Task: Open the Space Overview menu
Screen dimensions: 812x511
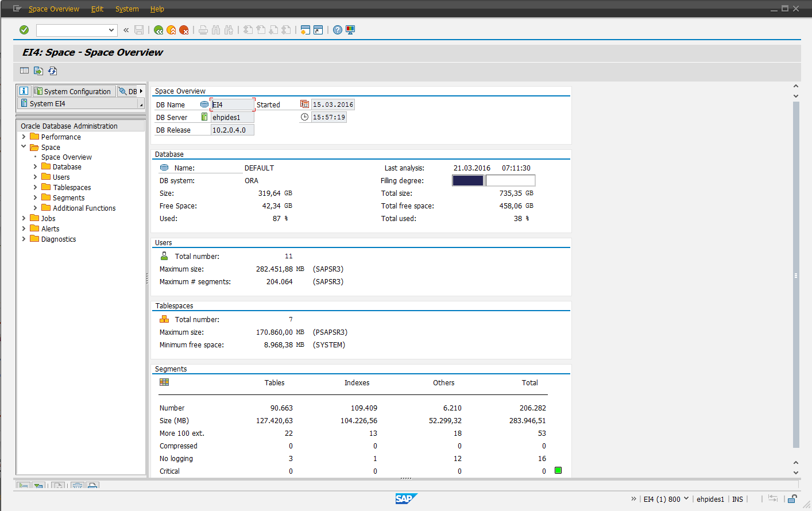Action: [54, 9]
